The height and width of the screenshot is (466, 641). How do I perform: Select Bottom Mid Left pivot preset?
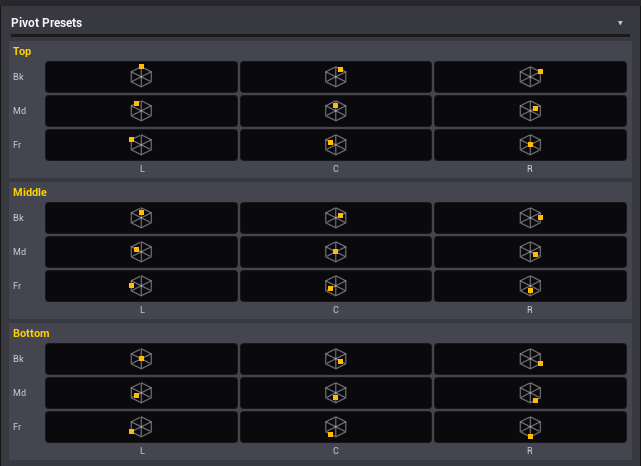point(141,393)
